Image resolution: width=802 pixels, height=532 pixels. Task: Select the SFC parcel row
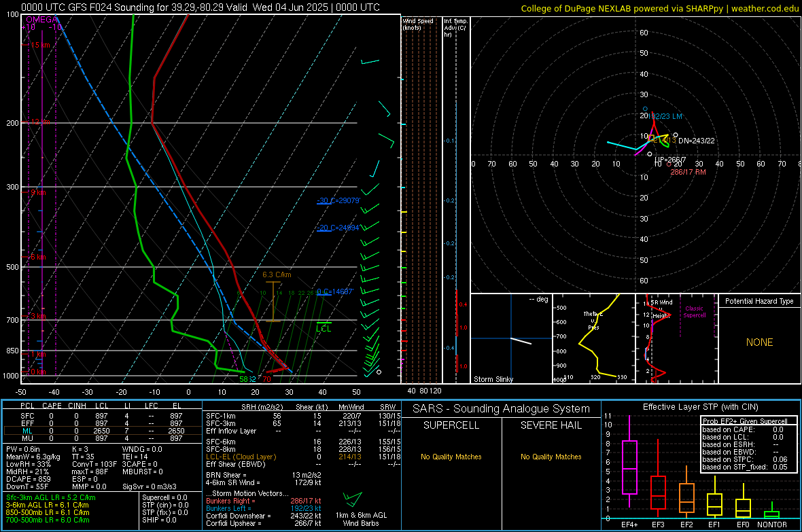tap(101, 416)
